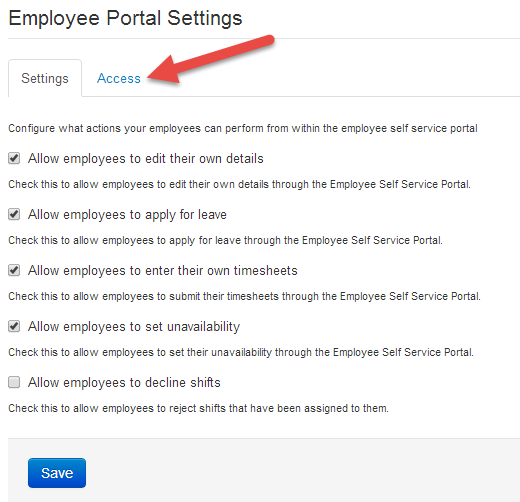Click the 'Allow employees to edit their own details' label
The width and height of the screenshot is (520, 502).
[x=146, y=159]
